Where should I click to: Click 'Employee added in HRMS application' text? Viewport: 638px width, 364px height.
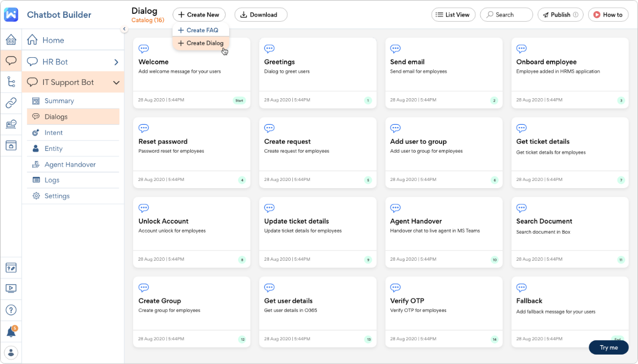558,71
